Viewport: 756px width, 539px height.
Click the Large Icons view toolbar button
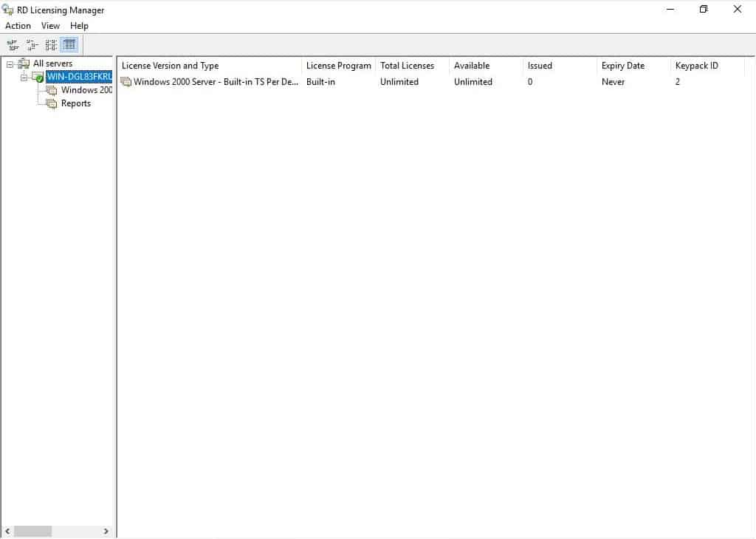pyautogui.click(x=13, y=45)
